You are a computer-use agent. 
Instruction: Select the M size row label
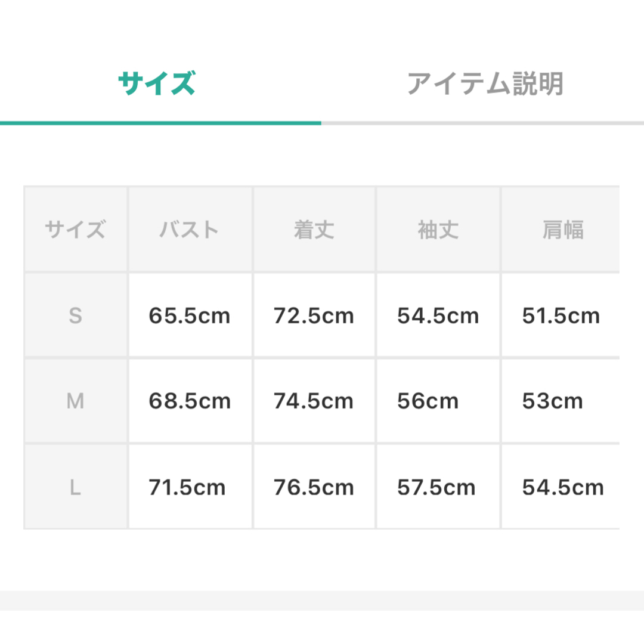75,401
